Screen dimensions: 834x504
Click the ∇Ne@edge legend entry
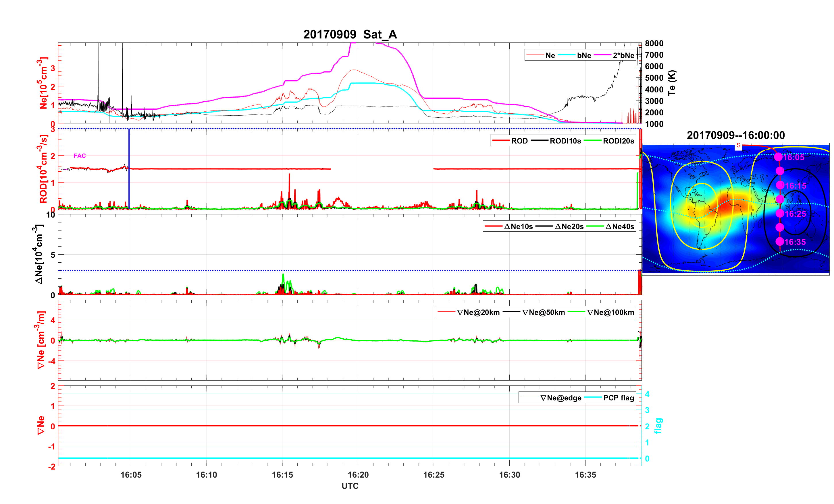561,398
